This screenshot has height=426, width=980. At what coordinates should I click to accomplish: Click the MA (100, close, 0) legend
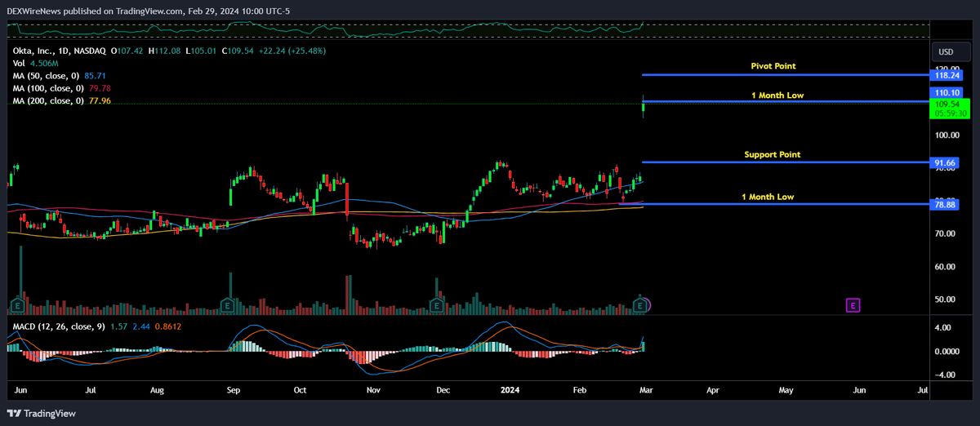click(x=61, y=88)
